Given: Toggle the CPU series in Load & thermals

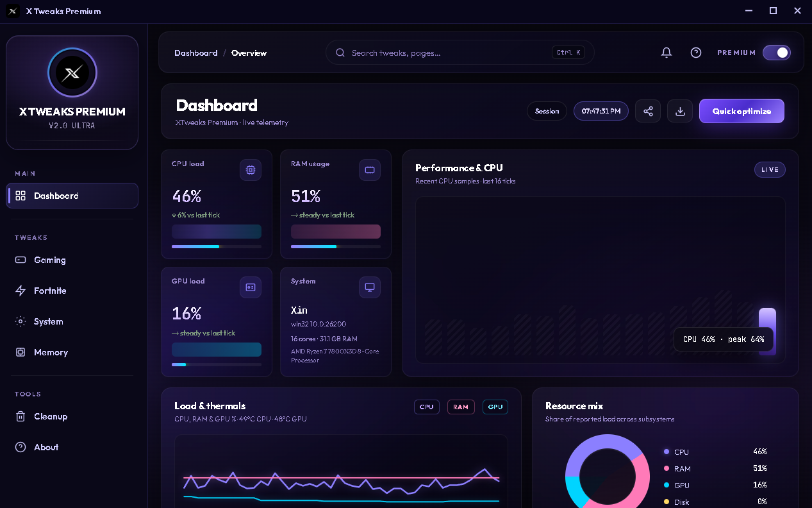Looking at the screenshot, I should coord(427,407).
